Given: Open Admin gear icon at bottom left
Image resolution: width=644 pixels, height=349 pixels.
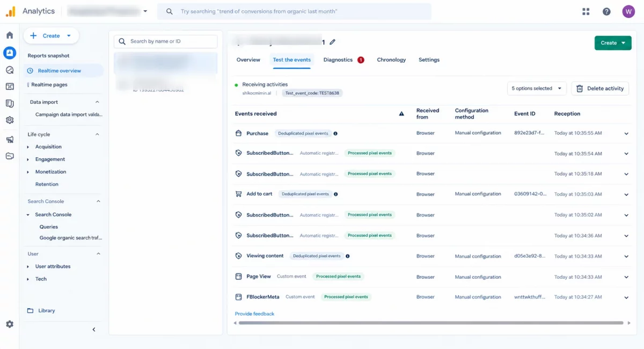Looking at the screenshot, I should pos(10,324).
